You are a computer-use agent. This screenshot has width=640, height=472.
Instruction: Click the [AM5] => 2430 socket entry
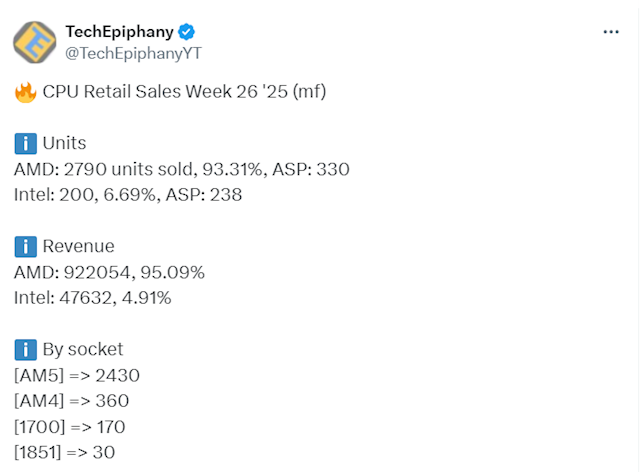(x=77, y=376)
